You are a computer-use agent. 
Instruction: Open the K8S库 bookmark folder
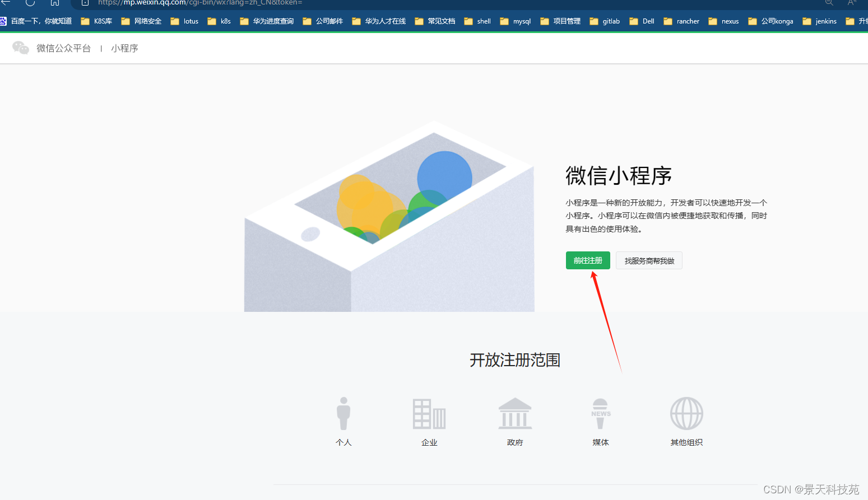[96, 21]
